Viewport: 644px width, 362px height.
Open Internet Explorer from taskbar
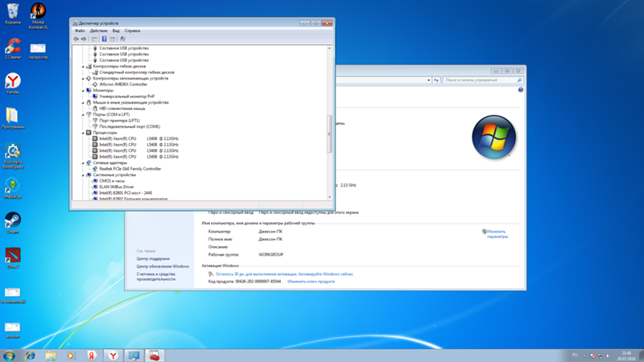coord(30,356)
